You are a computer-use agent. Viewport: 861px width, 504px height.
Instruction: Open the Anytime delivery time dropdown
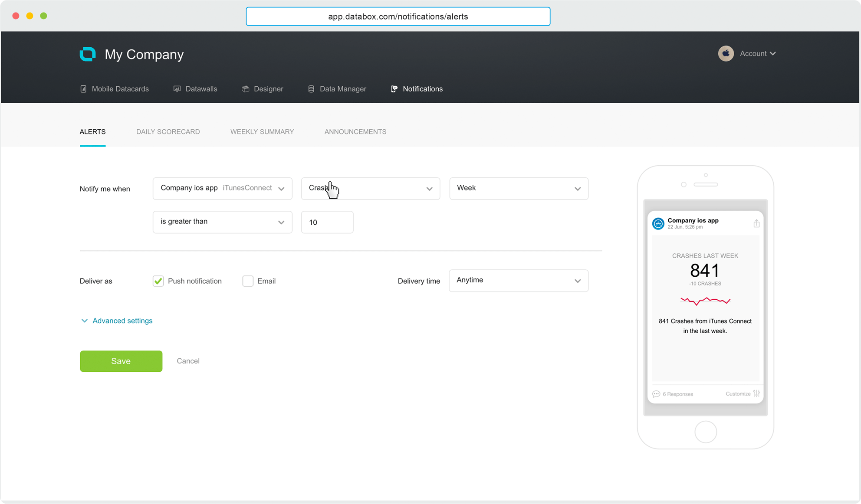pos(519,281)
